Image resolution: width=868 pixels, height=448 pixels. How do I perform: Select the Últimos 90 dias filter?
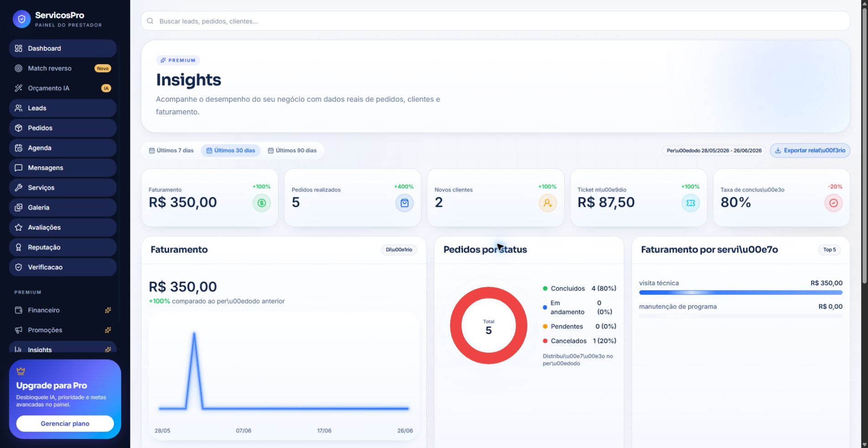[x=292, y=150]
